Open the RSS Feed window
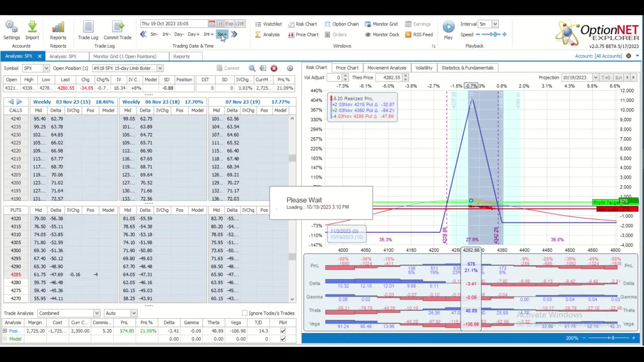The height and width of the screenshot is (362, 644). tap(419, 35)
